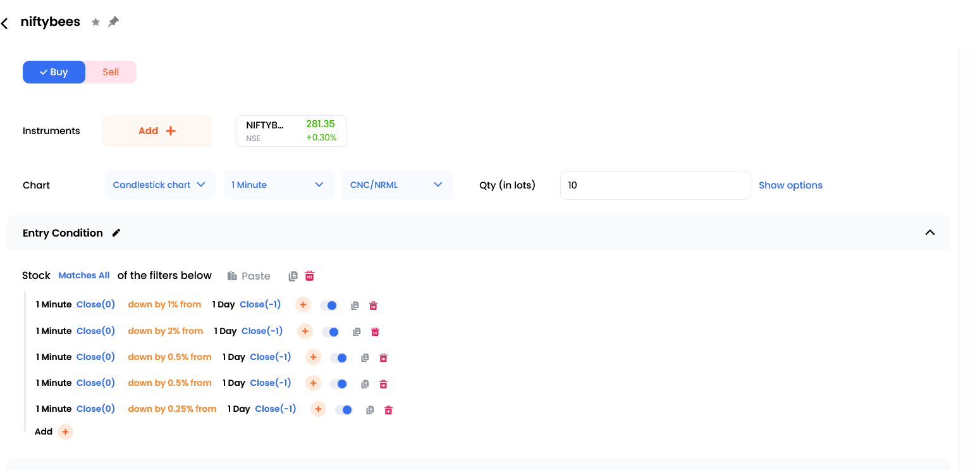This screenshot has width=980, height=470.
Task: Add sub-condition to the down by 0.25% row
Action: (318, 409)
